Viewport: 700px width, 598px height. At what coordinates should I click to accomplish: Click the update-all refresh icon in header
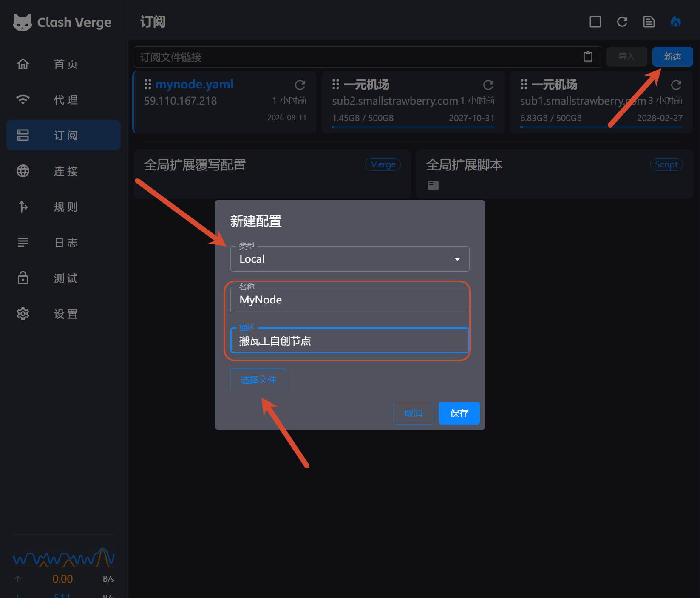(622, 22)
